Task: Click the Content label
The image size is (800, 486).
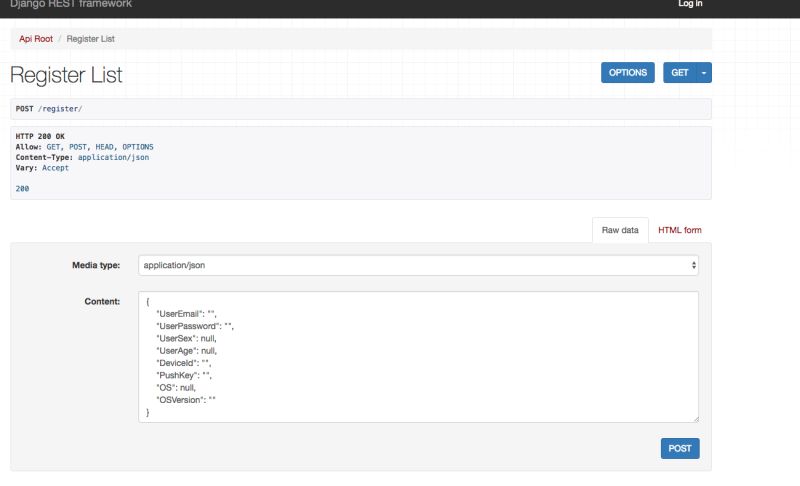Action: click(102, 301)
